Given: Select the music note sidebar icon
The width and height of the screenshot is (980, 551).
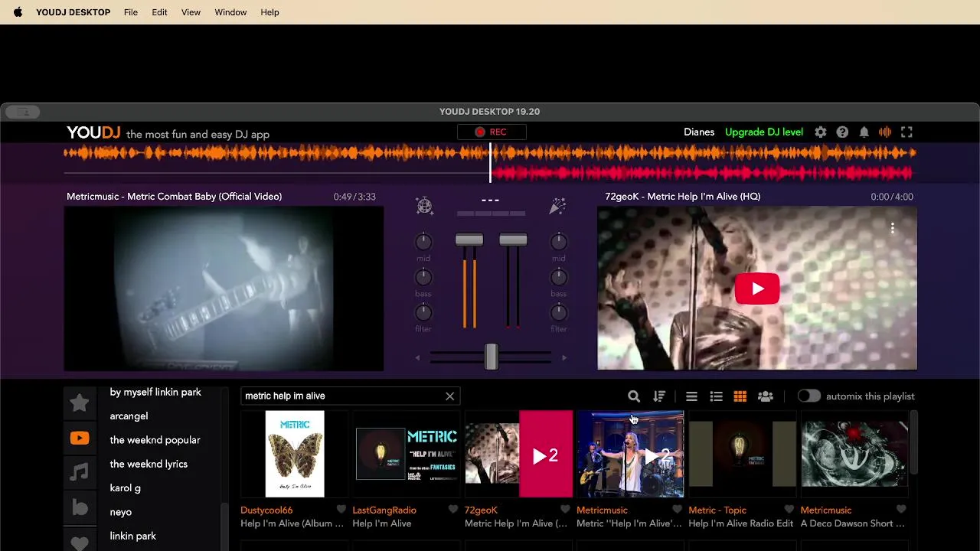Looking at the screenshot, I should pos(80,472).
